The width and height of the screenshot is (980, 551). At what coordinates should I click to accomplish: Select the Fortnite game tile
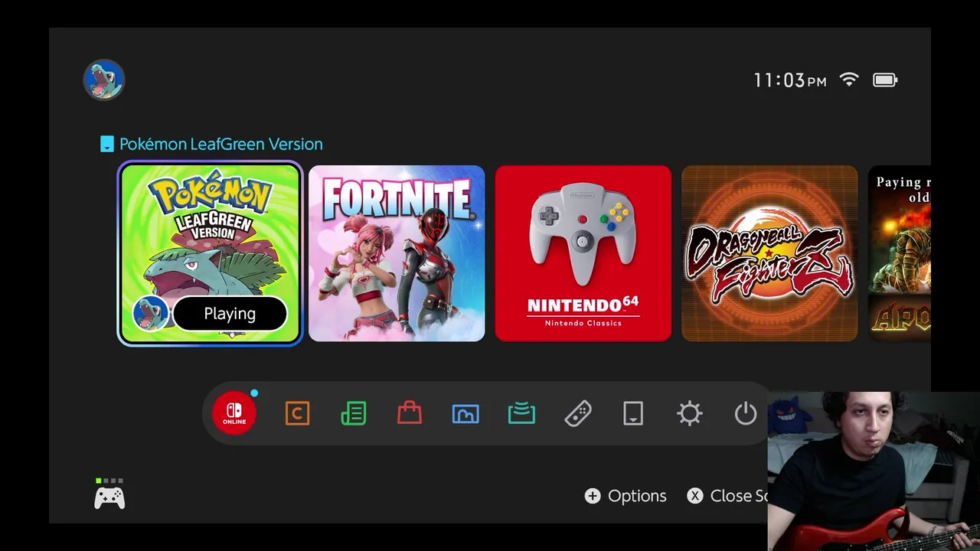pos(397,253)
